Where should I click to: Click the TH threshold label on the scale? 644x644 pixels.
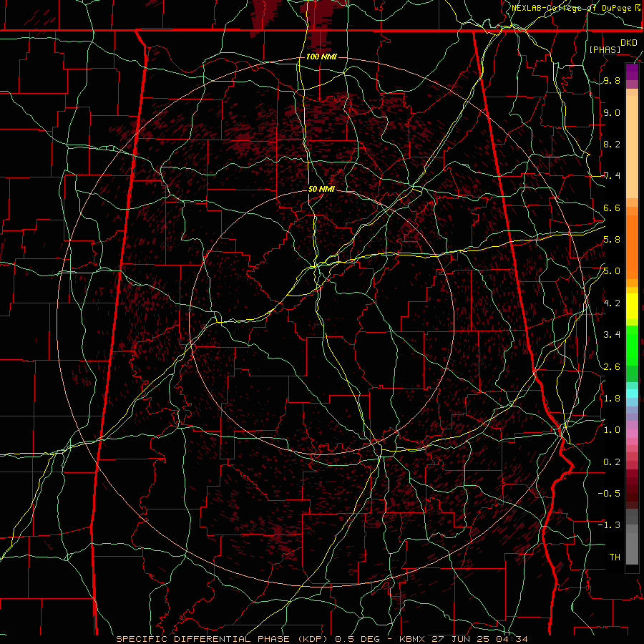point(615,557)
